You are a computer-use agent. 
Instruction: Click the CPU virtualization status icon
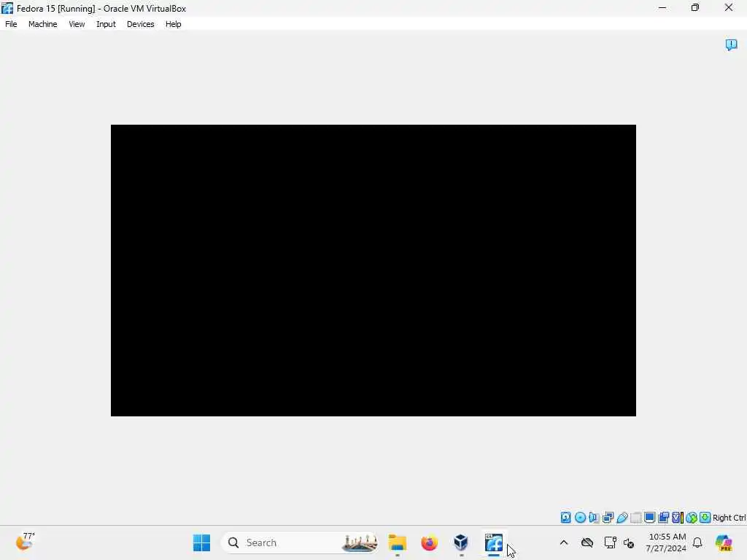click(x=678, y=517)
